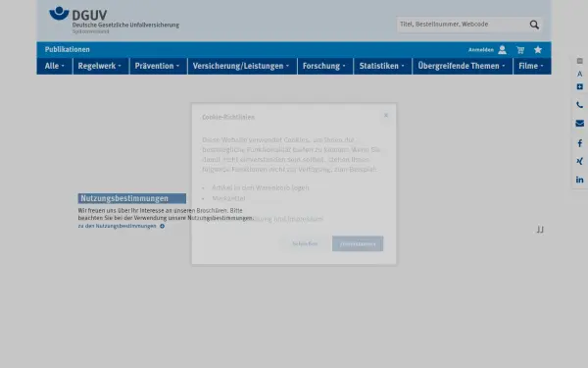Expand the Regelwerk menu

pyautogui.click(x=100, y=66)
